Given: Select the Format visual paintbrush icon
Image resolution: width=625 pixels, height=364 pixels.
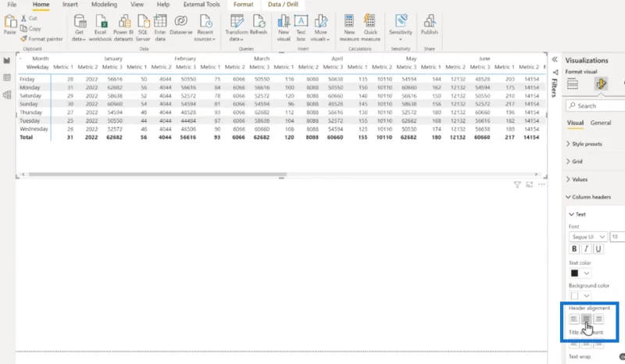Looking at the screenshot, I should click(x=601, y=84).
